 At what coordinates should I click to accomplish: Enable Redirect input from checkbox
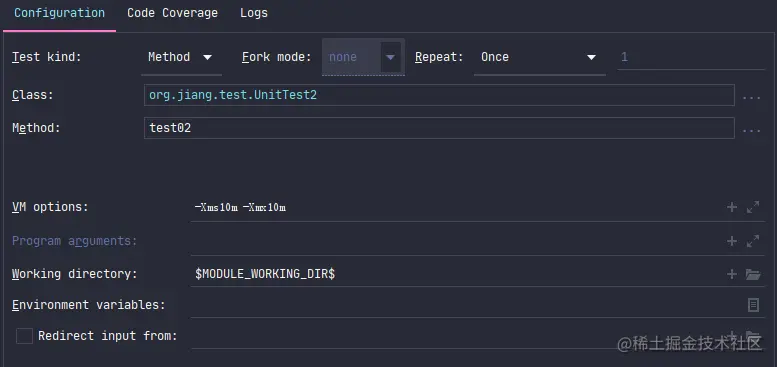[x=24, y=336]
